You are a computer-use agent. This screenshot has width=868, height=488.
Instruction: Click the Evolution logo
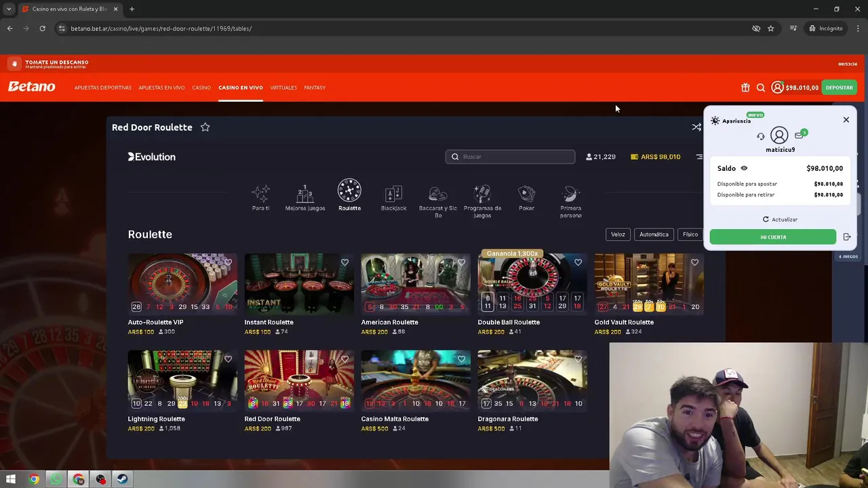[152, 157]
